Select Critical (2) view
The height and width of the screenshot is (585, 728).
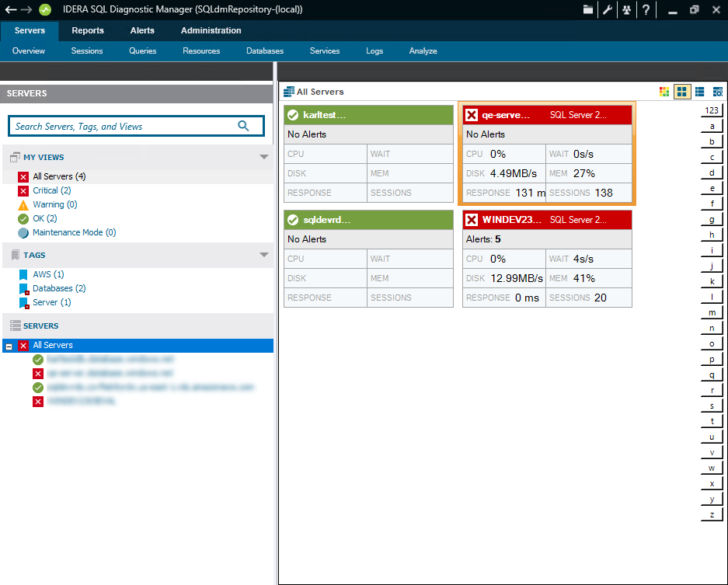[x=51, y=190]
